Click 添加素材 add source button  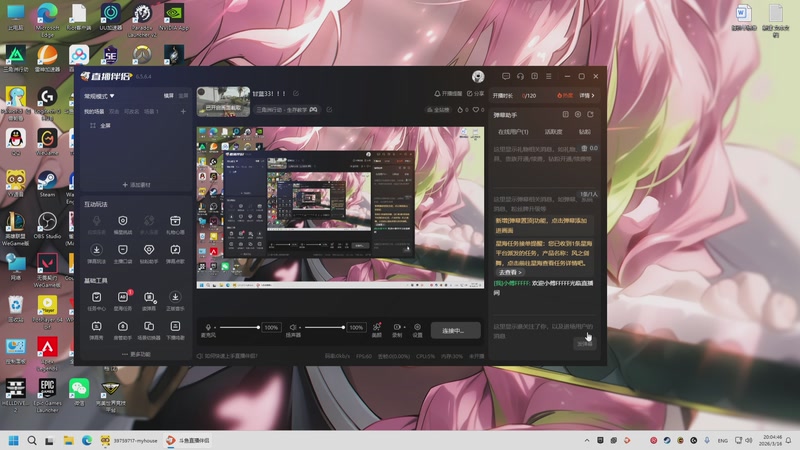(x=136, y=185)
